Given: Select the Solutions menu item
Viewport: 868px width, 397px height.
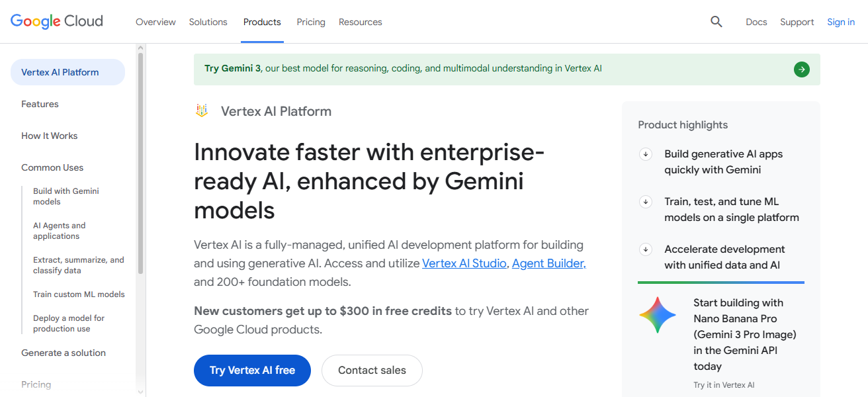Looking at the screenshot, I should [x=208, y=21].
